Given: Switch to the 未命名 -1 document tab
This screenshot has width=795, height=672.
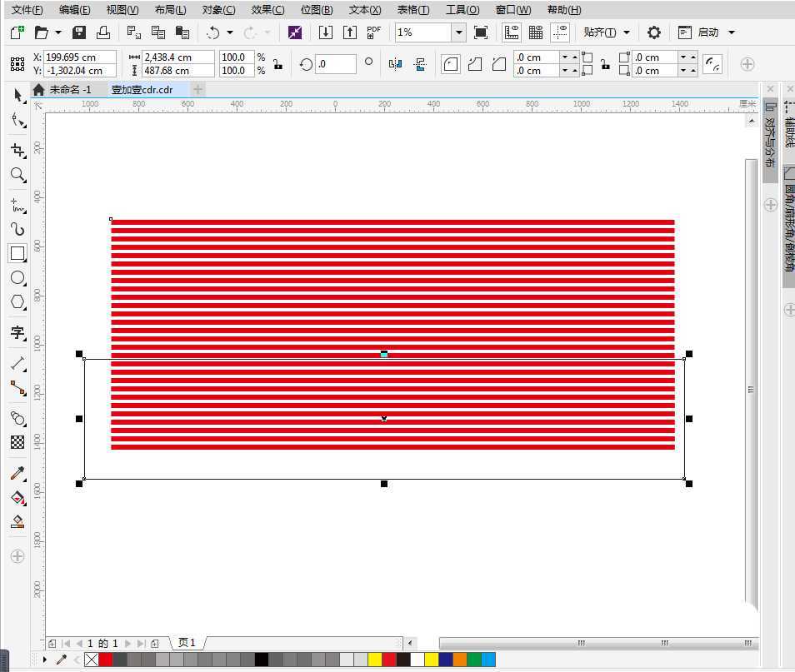Looking at the screenshot, I should tap(70, 89).
